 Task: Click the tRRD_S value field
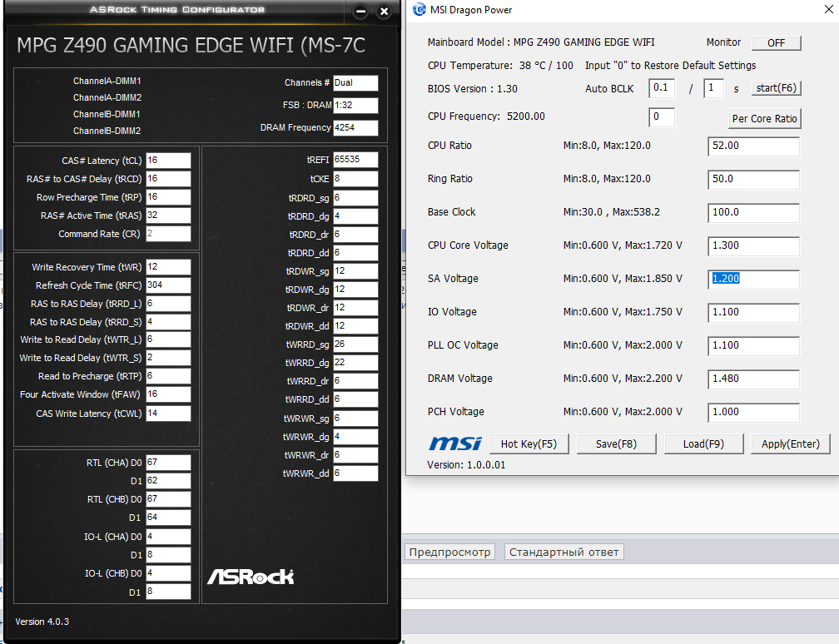tap(168, 322)
